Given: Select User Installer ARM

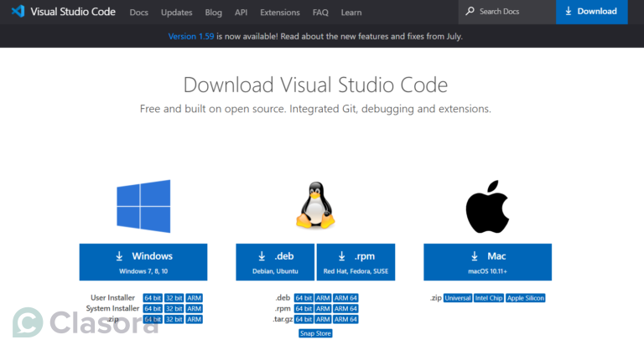Looking at the screenshot, I should pyautogui.click(x=194, y=298).
